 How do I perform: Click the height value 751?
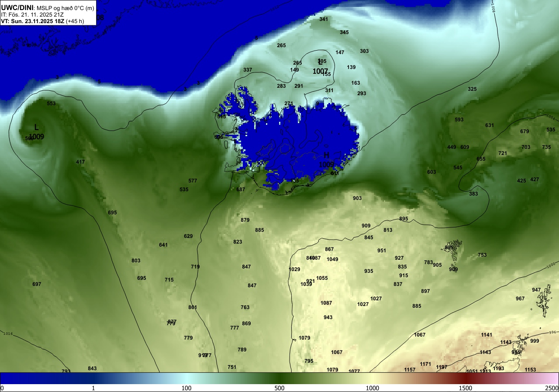pyautogui.click(x=232, y=367)
